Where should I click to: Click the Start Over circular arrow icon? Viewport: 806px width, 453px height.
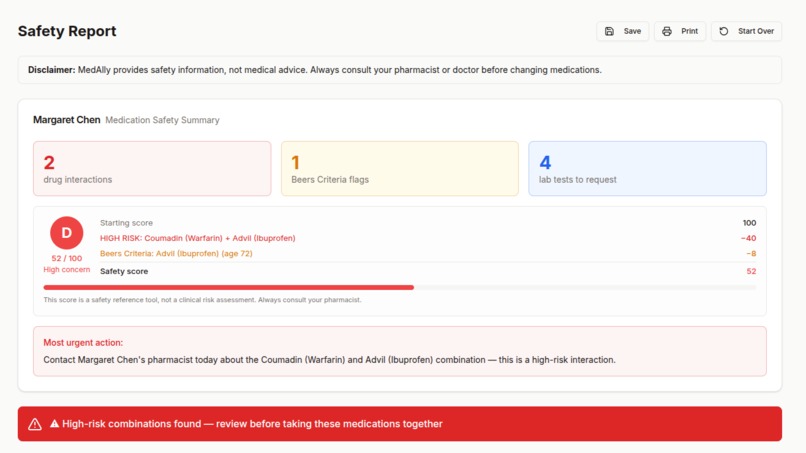pos(724,31)
